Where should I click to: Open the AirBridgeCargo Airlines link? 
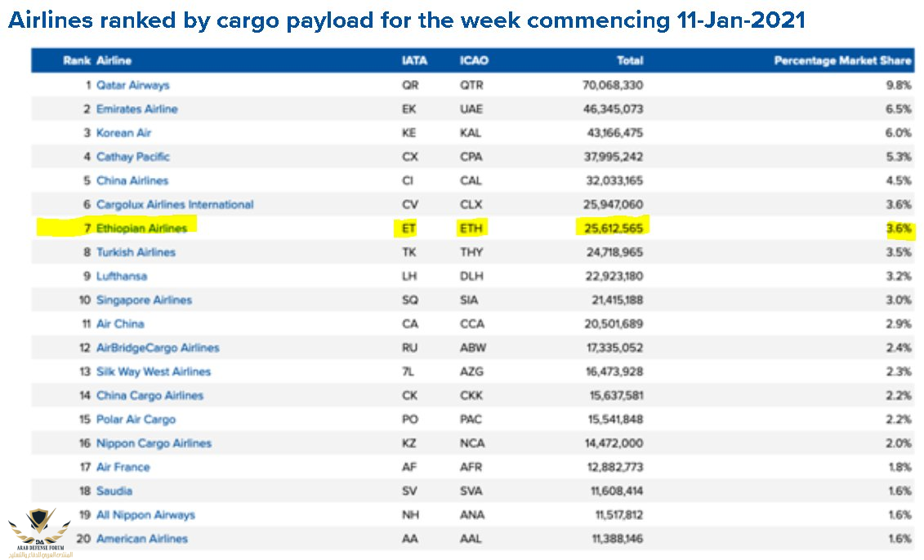pyautogui.click(x=158, y=348)
